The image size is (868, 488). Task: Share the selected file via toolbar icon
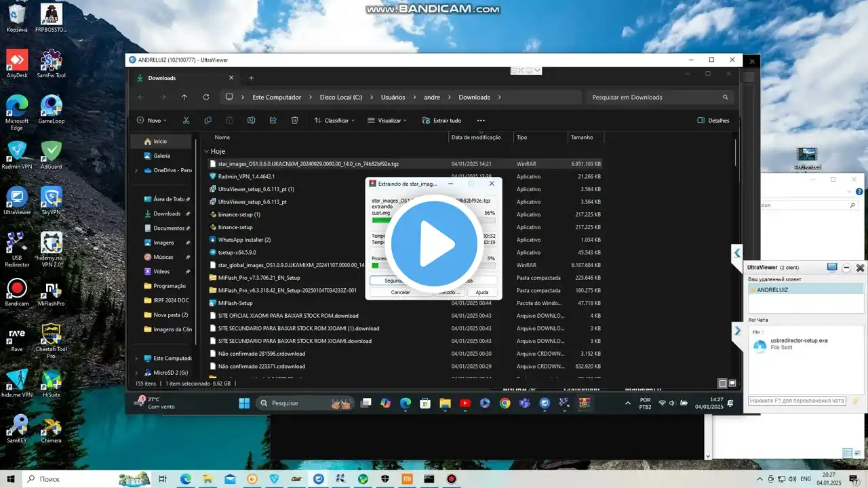273,120
